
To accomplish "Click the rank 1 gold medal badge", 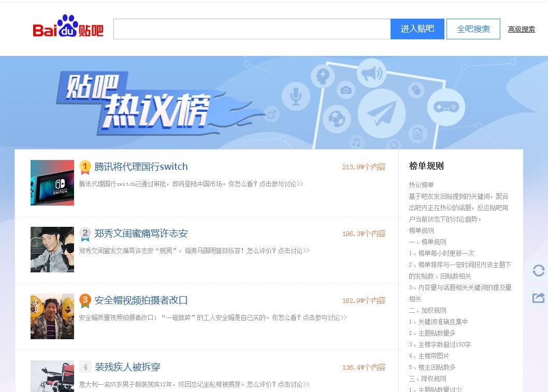I will pos(85,167).
